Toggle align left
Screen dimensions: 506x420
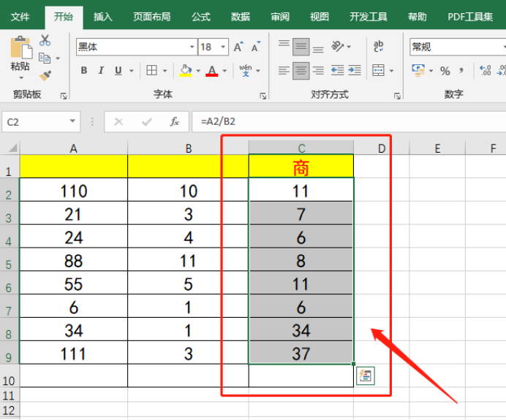tap(284, 70)
